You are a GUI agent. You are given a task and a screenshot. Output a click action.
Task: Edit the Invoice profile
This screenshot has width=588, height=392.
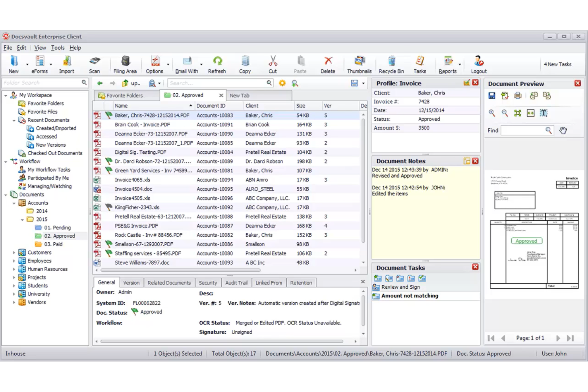(x=467, y=83)
